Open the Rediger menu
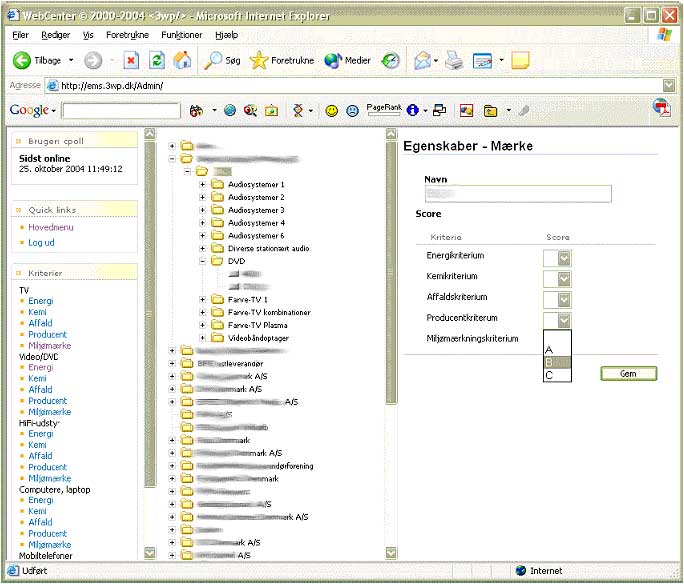This screenshot has height=584, width=684. 55,35
